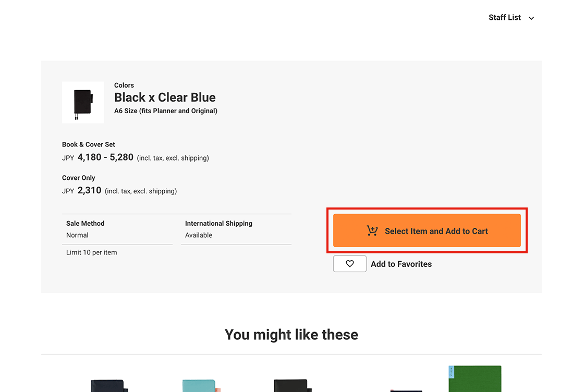
Task: Click the Add to Favorites label
Action: 401,264
